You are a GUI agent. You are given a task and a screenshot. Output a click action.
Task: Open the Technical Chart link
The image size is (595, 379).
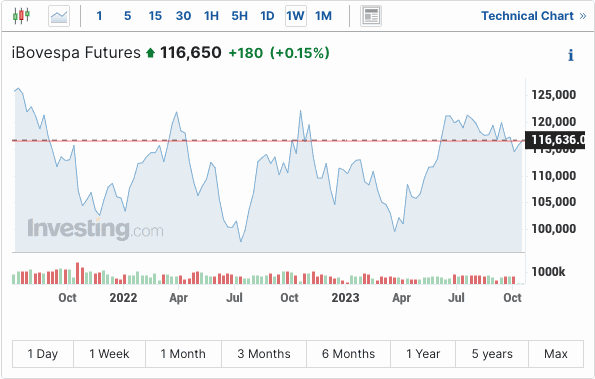coord(527,16)
